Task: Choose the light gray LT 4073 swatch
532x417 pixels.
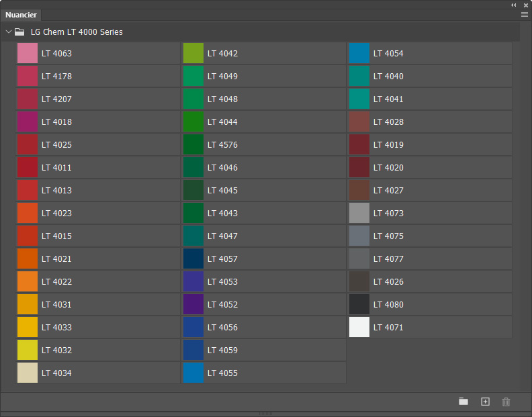Action: tap(359, 213)
